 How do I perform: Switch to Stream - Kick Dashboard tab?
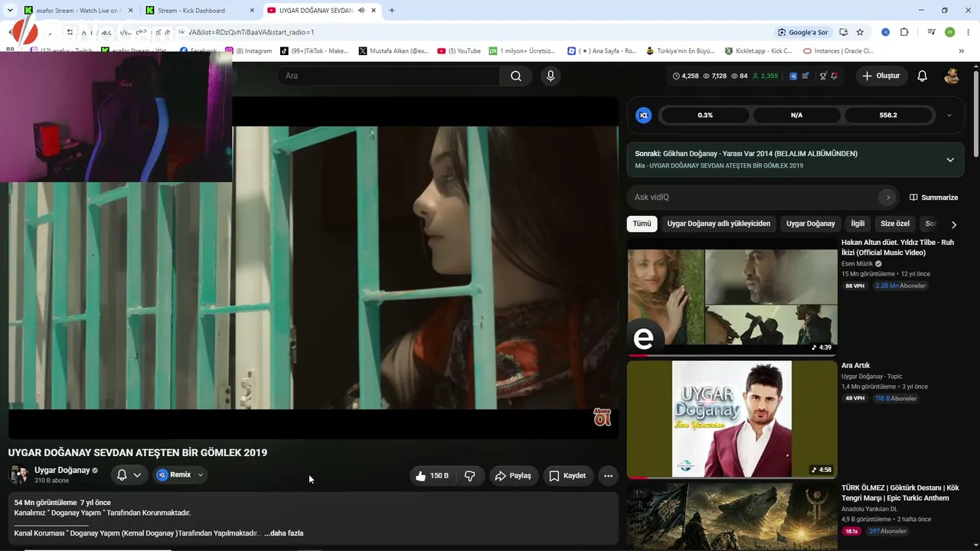[x=199, y=11]
